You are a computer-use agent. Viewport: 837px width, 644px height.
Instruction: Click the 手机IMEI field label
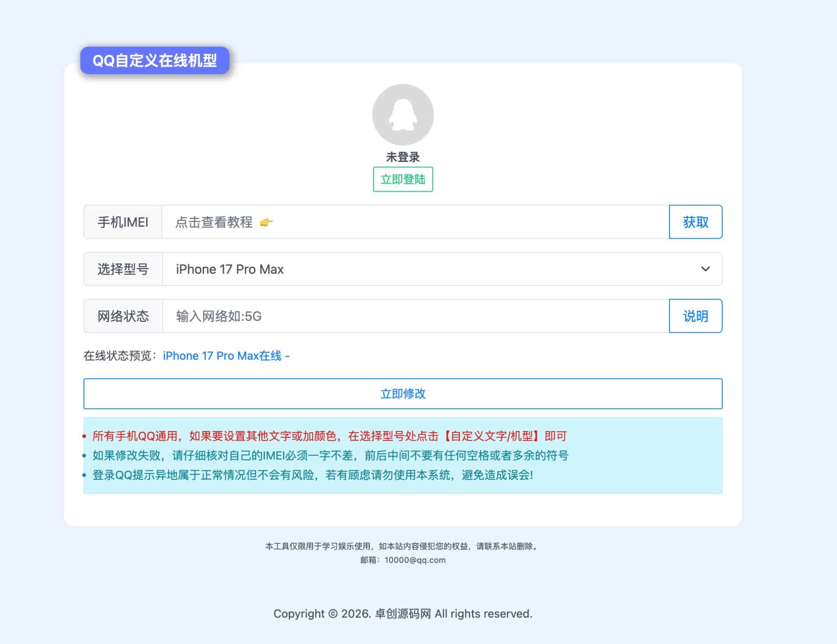[x=123, y=222]
